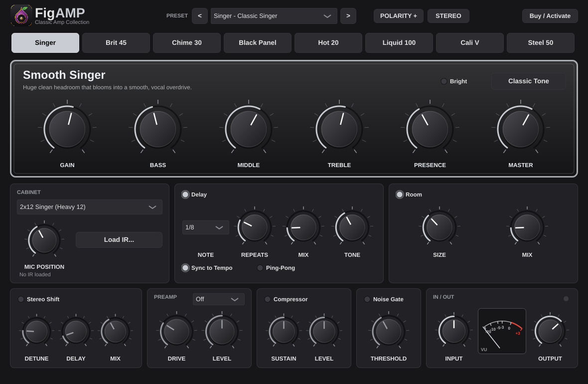Click the Stereo Shift DETUNE knob
The width and height of the screenshot is (588, 384).
[36, 332]
